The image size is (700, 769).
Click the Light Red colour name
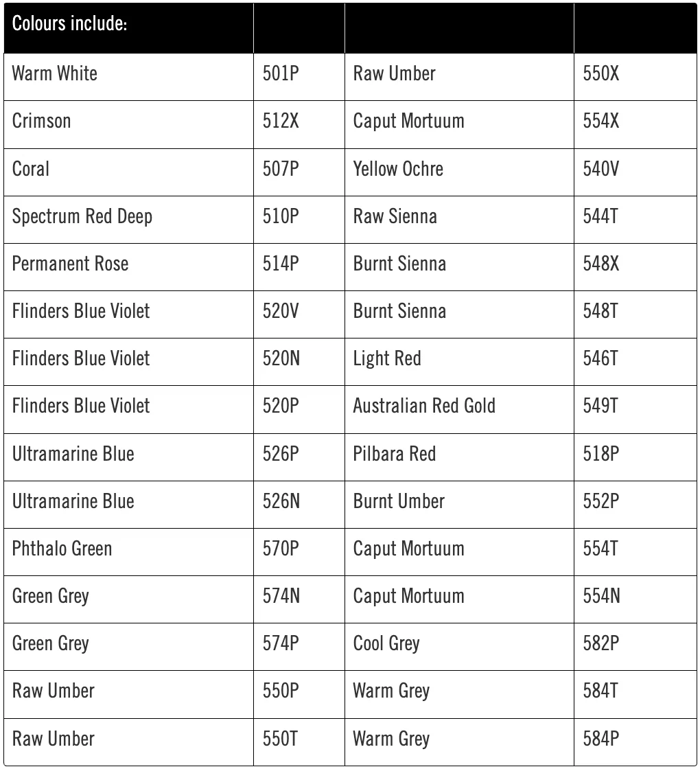[387, 358]
